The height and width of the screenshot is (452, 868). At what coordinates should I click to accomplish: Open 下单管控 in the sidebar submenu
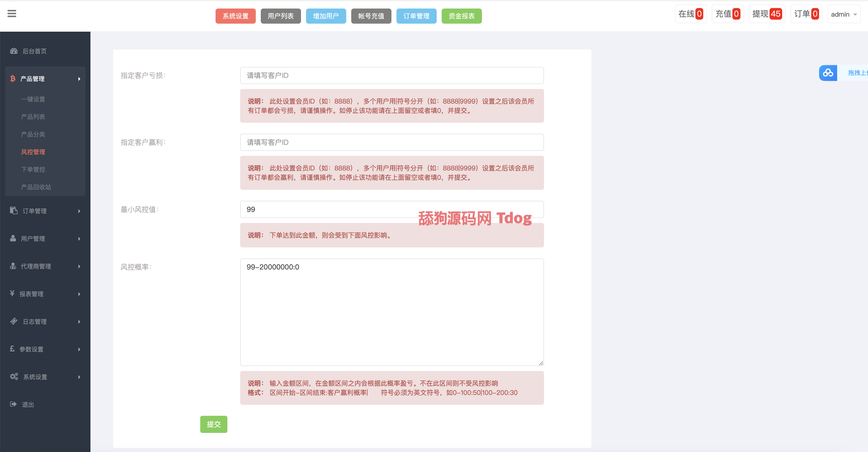click(33, 169)
